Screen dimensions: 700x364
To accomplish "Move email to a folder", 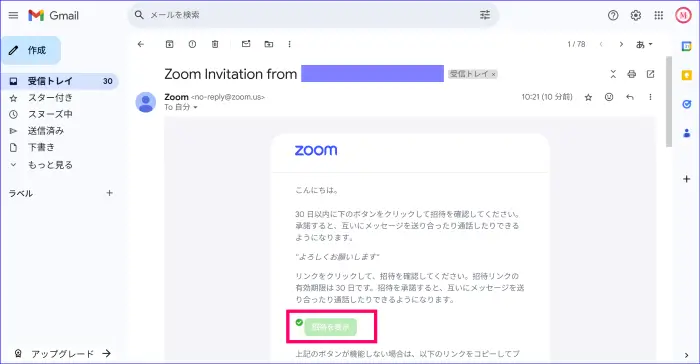I will (268, 44).
